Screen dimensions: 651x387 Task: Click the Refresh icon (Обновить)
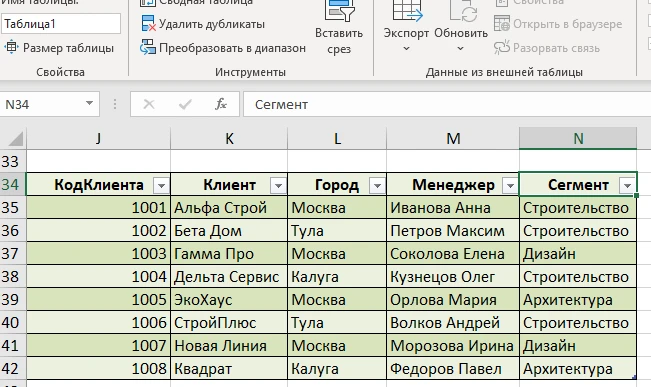pos(463,10)
